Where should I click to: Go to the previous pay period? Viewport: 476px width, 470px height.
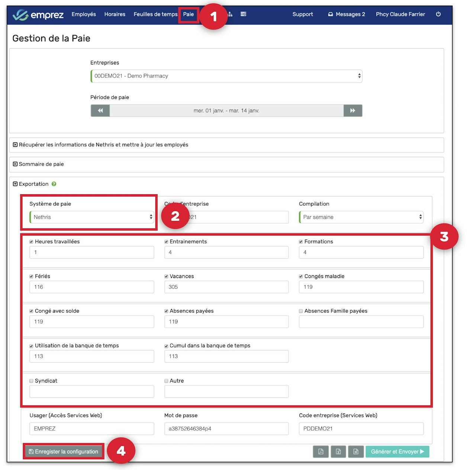(x=100, y=111)
